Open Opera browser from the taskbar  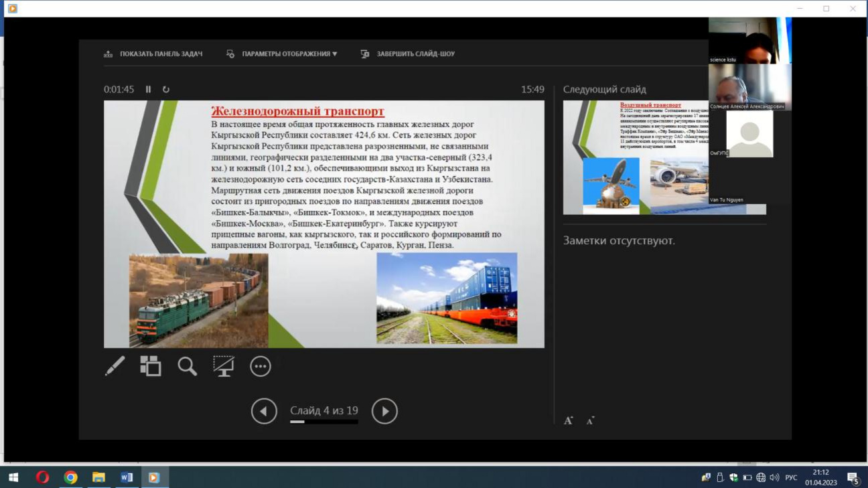click(x=42, y=477)
